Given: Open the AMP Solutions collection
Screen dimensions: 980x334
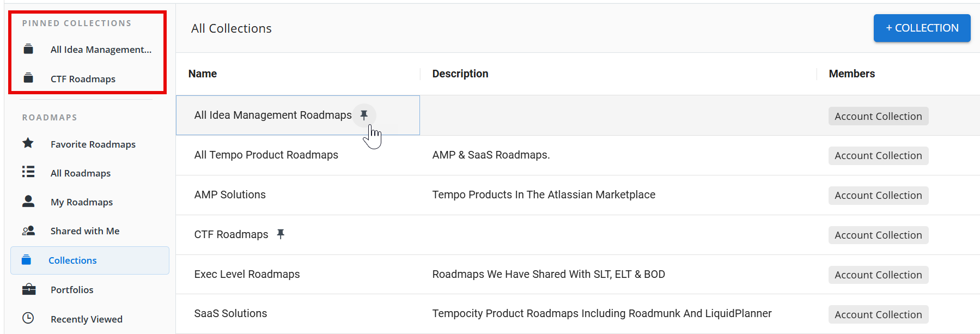Looking at the screenshot, I should [230, 195].
